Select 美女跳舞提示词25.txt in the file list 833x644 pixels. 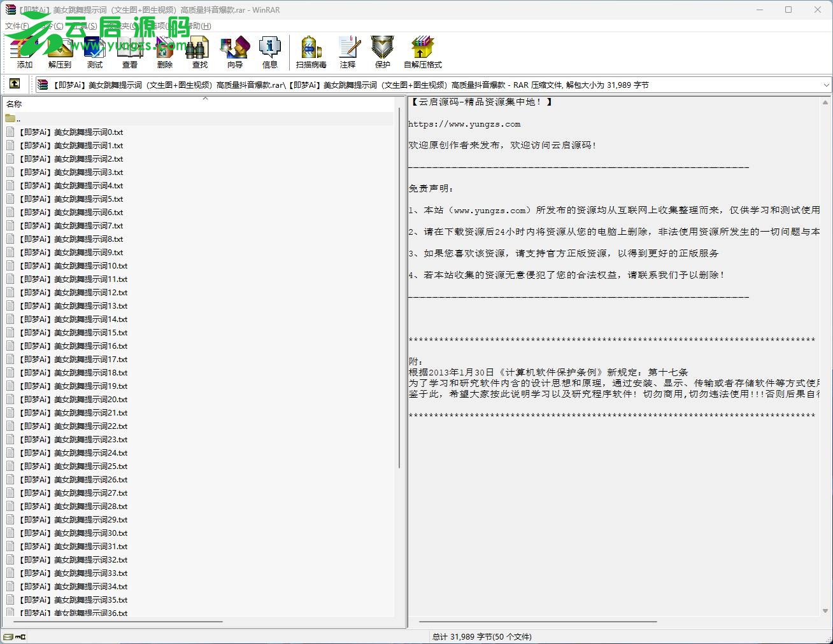click(x=73, y=466)
